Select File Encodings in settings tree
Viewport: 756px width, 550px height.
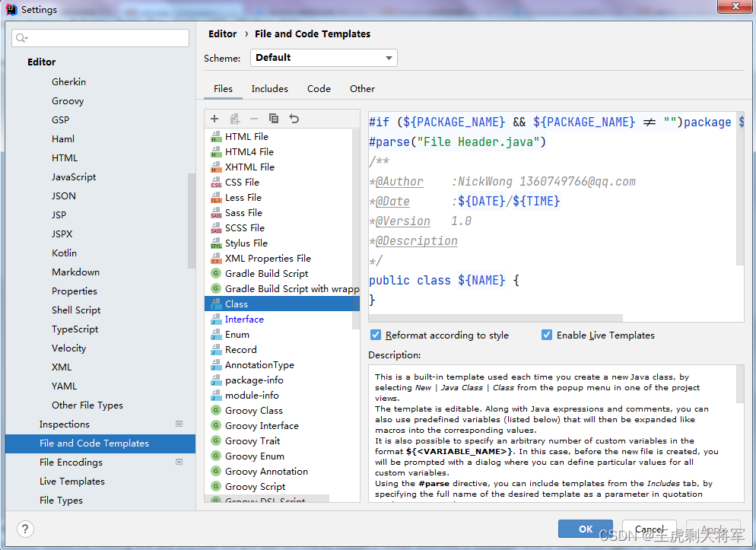tap(71, 463)
